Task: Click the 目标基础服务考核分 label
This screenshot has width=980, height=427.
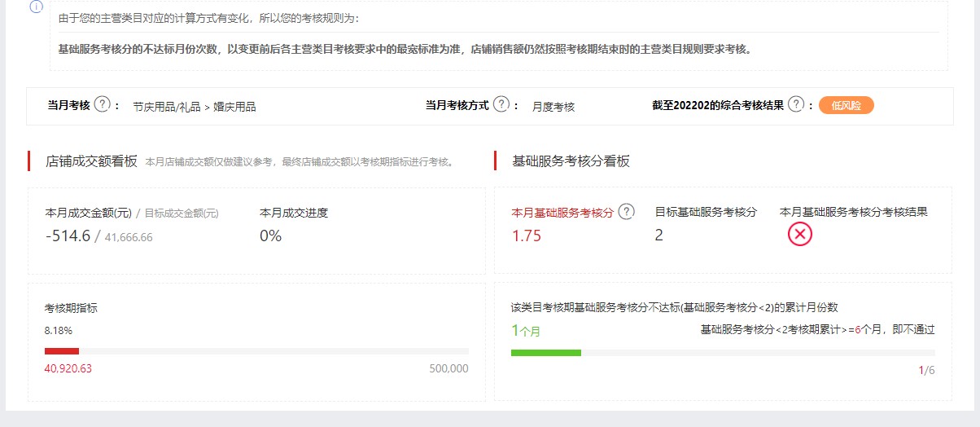Action: (706, 212)
